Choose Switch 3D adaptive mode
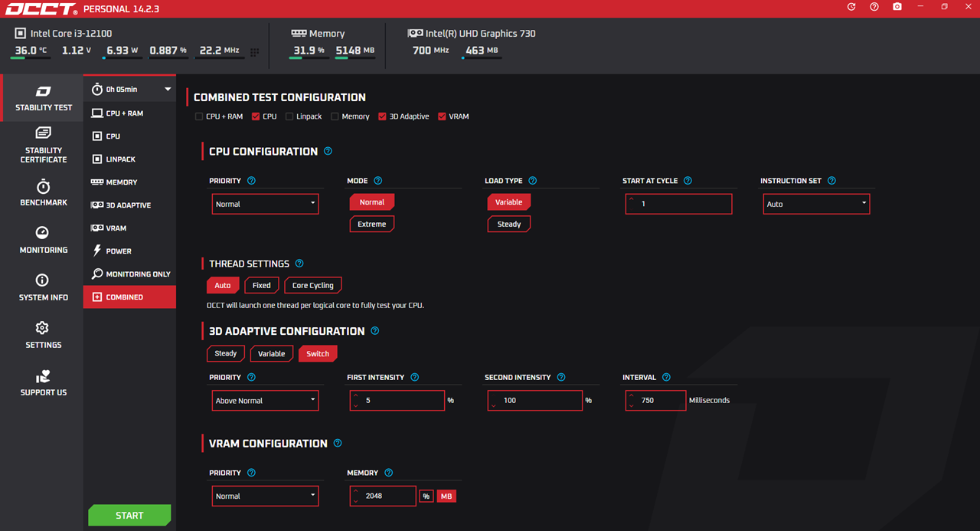The image size is (980, 531). click(318, 353)
